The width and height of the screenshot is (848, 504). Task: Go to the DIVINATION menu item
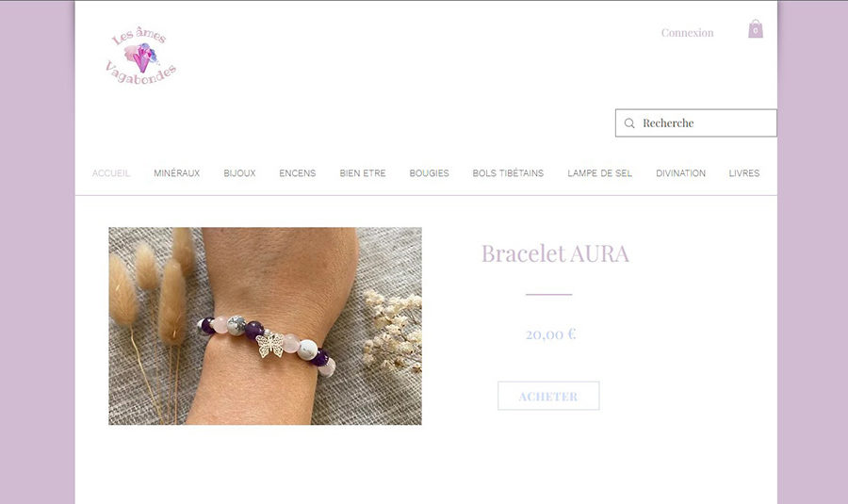click(681, 173)
